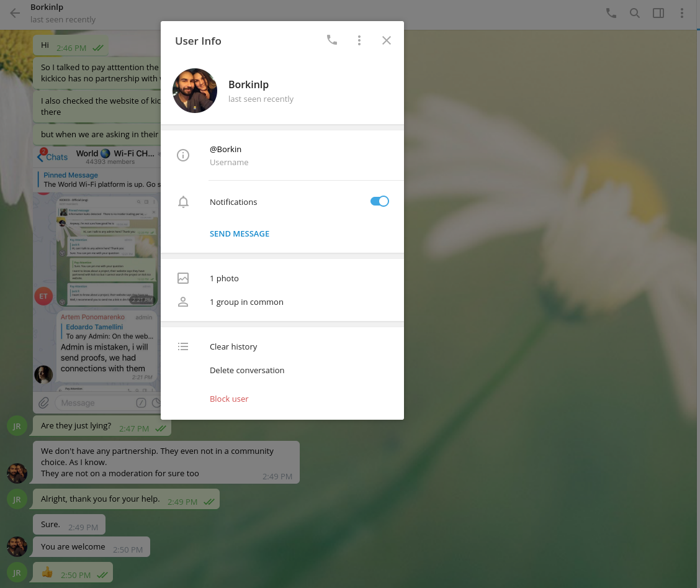Click the 'Hi' message bubble
The height and width of the screenshot is (588, 700).
click(x=71, y=45)
